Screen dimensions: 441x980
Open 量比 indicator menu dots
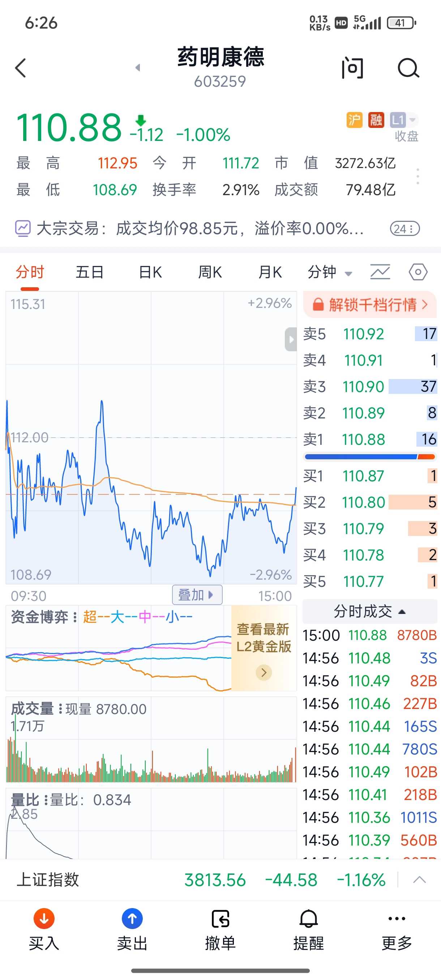[x=46, y=800]
